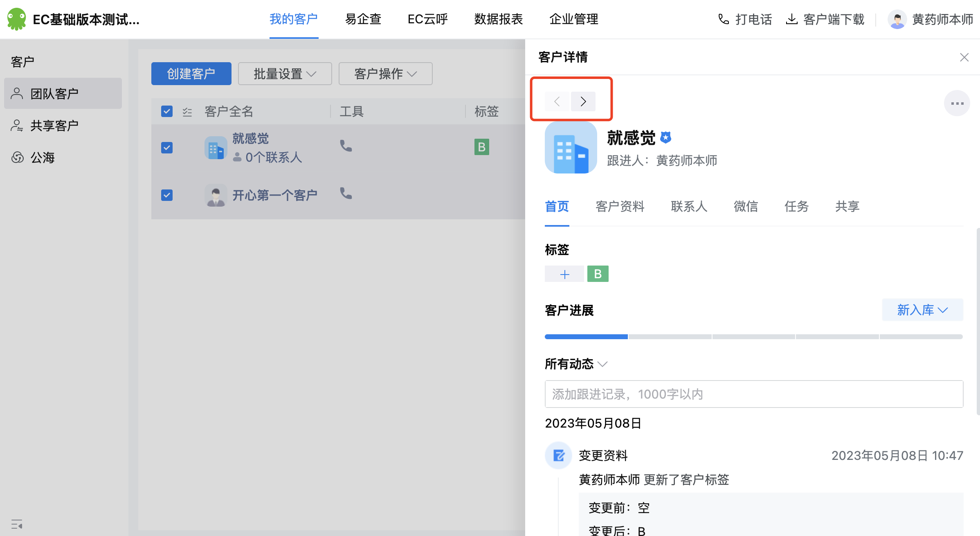Viewport: 980px width, 536px height.
Task: Click the detail panel vertical scrollbar
Action: pos(978,321)
